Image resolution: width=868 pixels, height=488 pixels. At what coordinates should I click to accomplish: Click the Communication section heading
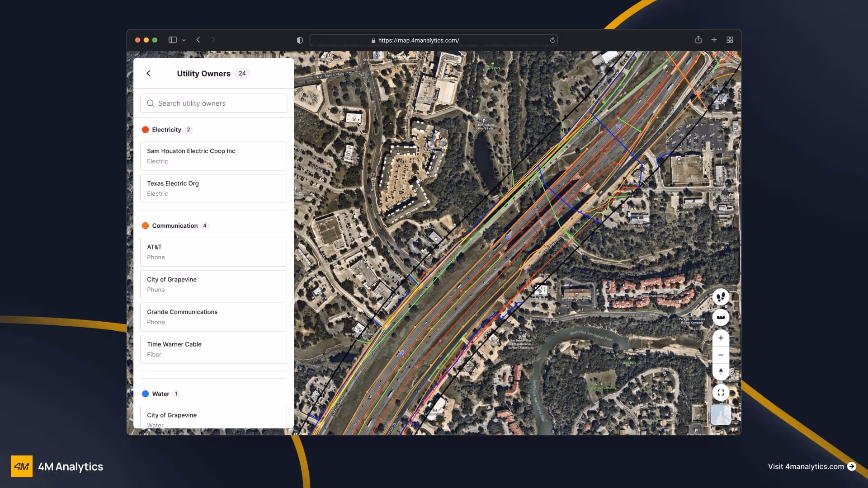(175, 226)
